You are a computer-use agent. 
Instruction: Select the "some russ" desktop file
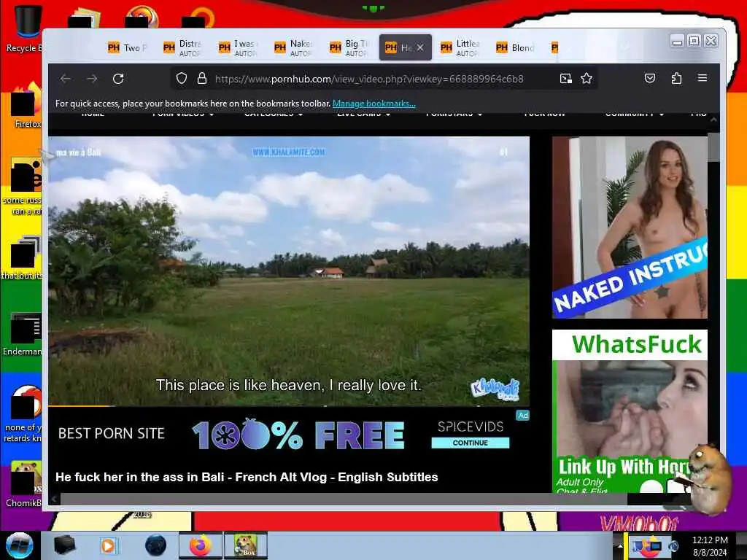click(x=24, y=187)
